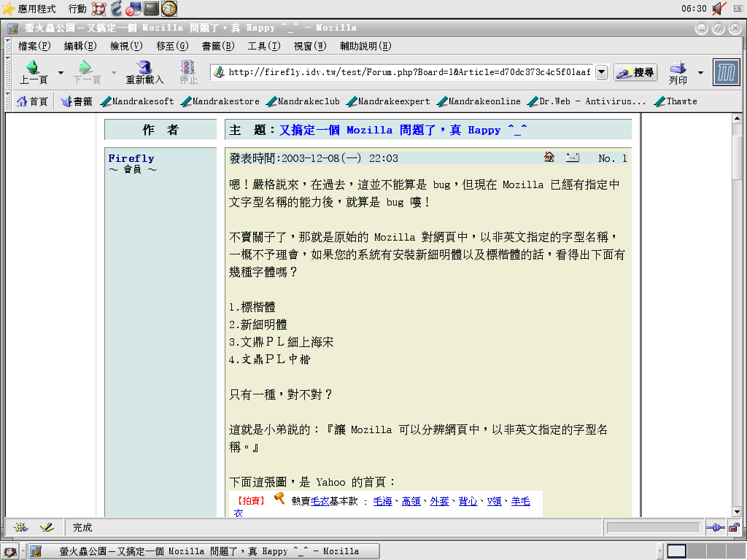Open the Mandrakesoft bookmark link

click(137, 101)
